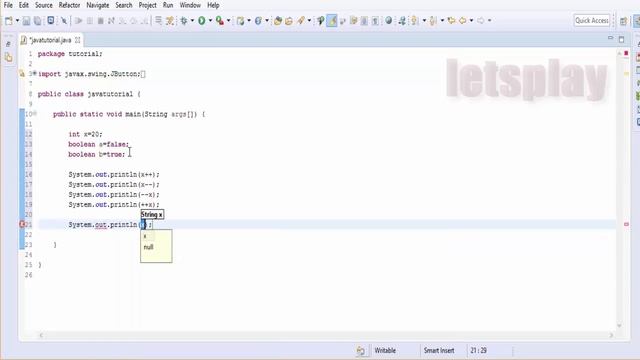Click the Previous Annotation icon
The image size is (640, 360).
433,21
